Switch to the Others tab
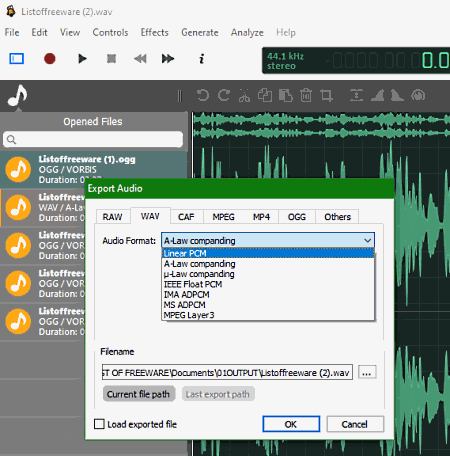The image size is (450, 456). pos(337,217)
